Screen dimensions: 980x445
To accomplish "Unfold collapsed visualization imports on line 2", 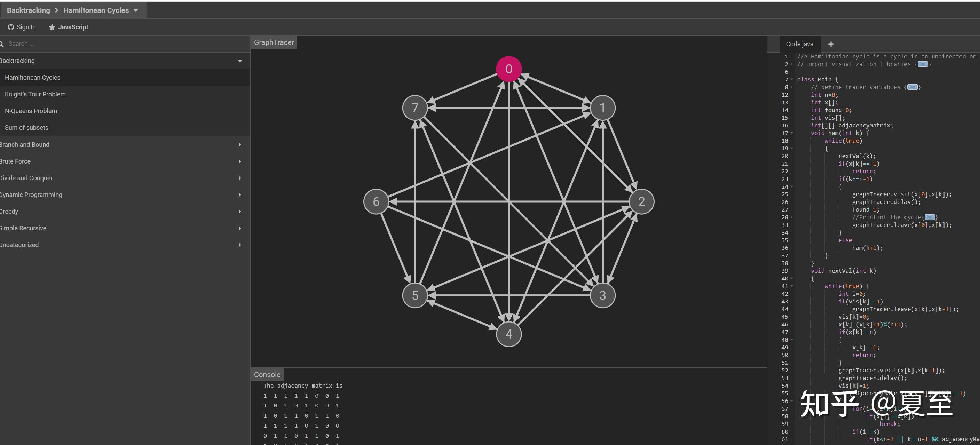I will (923, 64).
